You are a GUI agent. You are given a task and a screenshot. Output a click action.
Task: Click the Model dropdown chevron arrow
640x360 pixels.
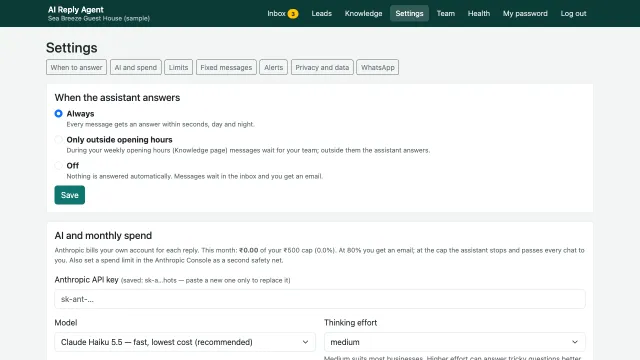click(305, 342)
